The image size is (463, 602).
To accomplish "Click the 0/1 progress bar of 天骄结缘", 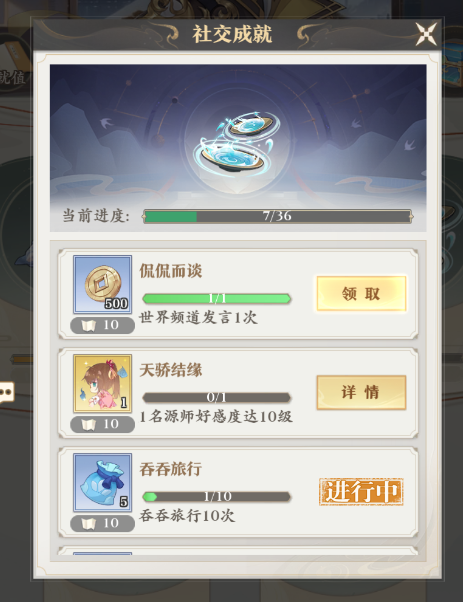I will coord(217,397).
